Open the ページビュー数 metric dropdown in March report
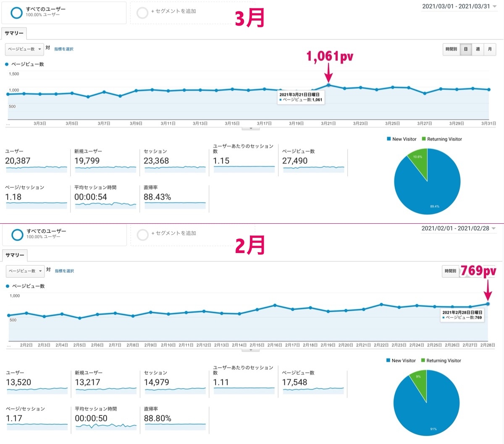 24,49
